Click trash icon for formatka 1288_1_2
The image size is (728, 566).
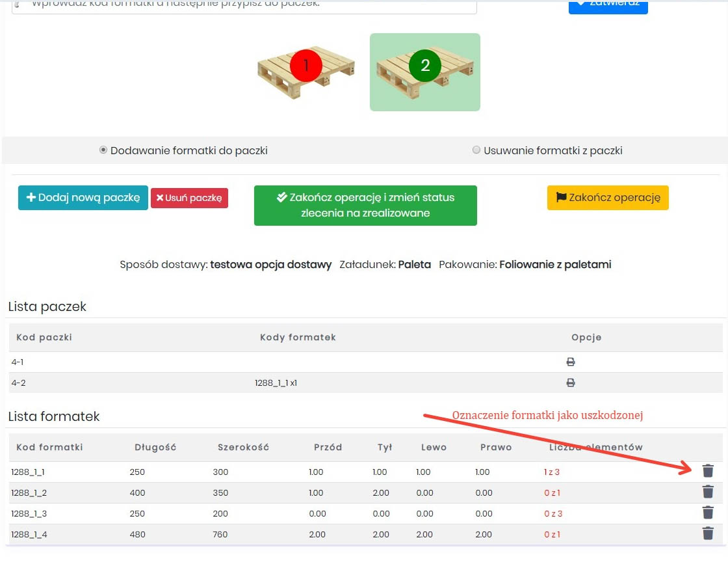[708, 492]
